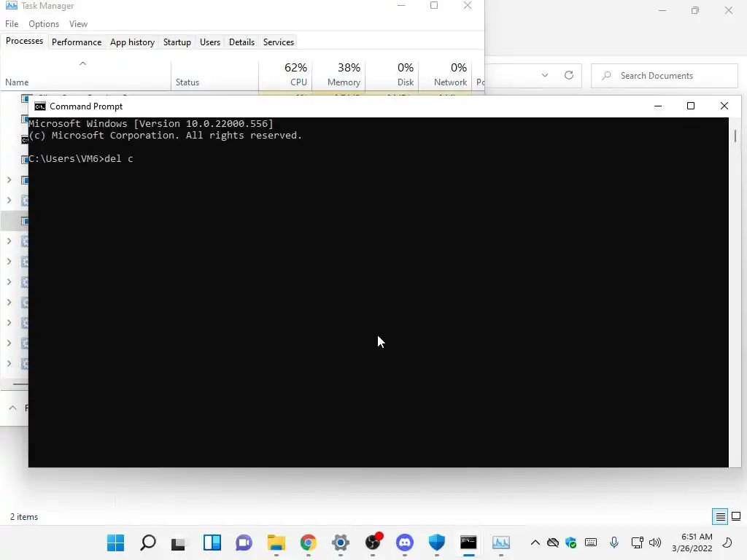The image size is (747, 560).
Task: Sort processes by CPU column
Action: (x=285, y=75)
